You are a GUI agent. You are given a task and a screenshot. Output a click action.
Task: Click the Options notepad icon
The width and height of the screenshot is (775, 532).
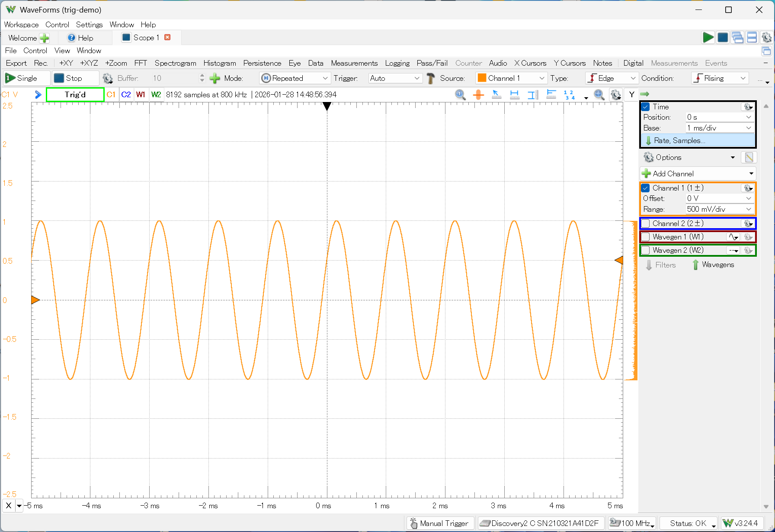(749, 157)
